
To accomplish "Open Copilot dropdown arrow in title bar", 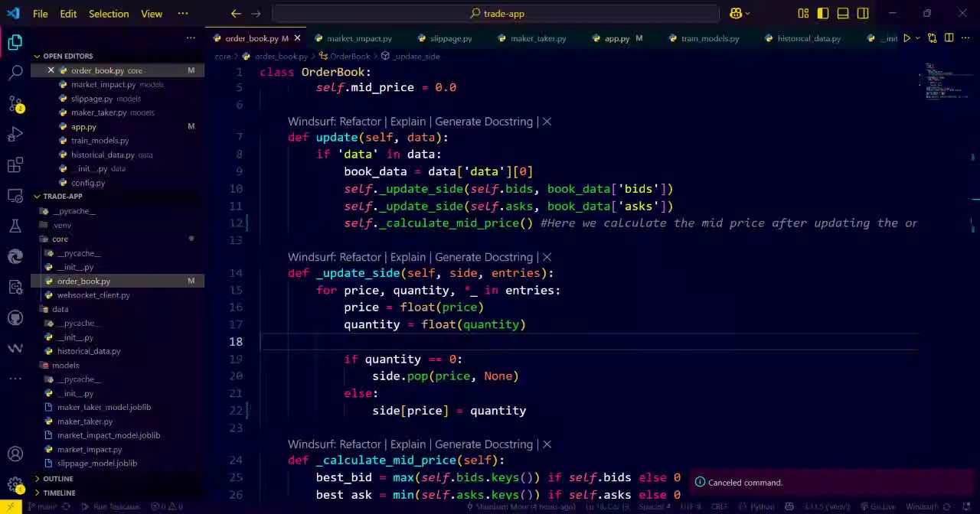I will pos(747,14).
